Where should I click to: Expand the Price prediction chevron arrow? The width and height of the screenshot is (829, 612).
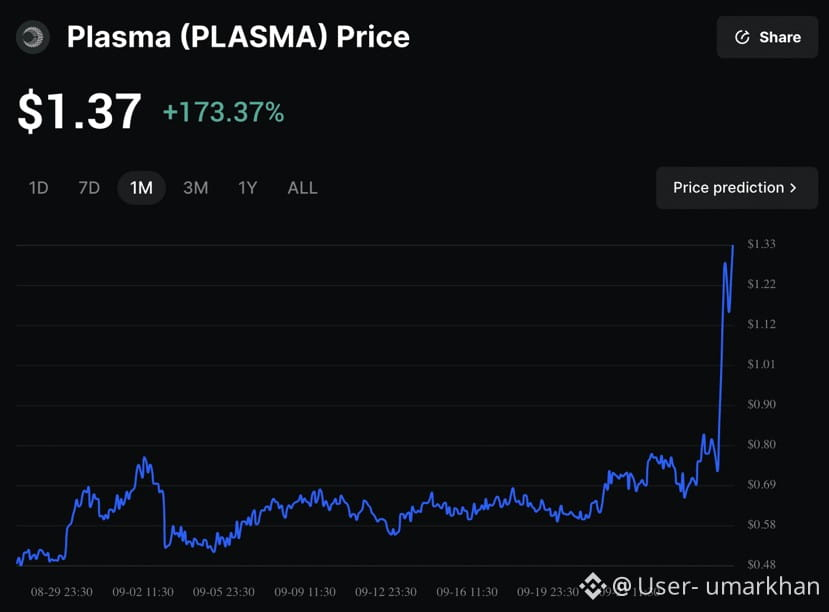[794, 188]
